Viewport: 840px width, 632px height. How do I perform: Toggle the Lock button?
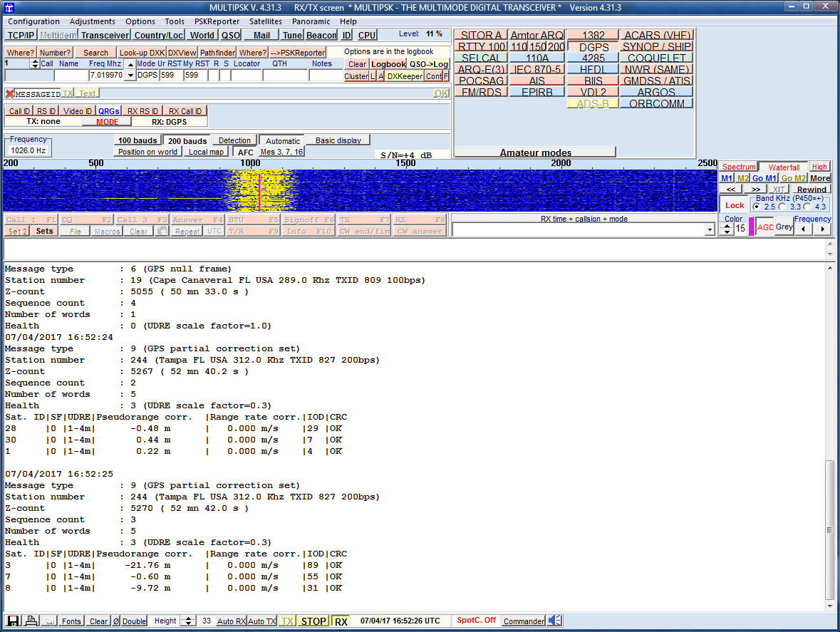[x=735, y=205]
